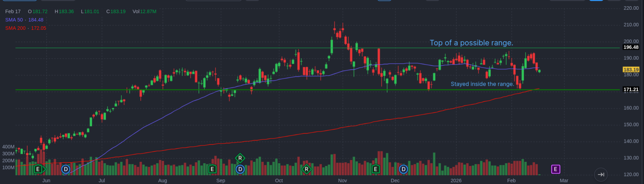Image resolution: width=644 pixels, height=184 pixels.
Task: Click the green earnings marker near Jun
Action: tap(38, 169)
